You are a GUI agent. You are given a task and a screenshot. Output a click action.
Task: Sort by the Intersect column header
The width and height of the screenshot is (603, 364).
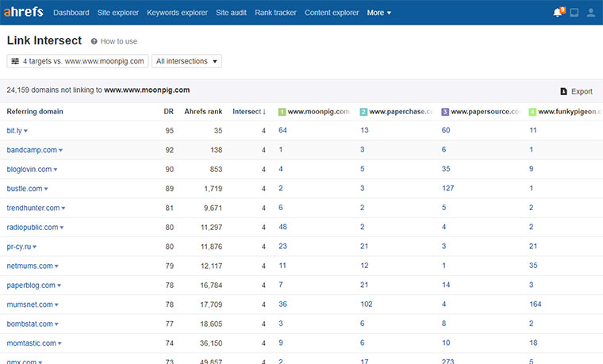click(248, 112)
